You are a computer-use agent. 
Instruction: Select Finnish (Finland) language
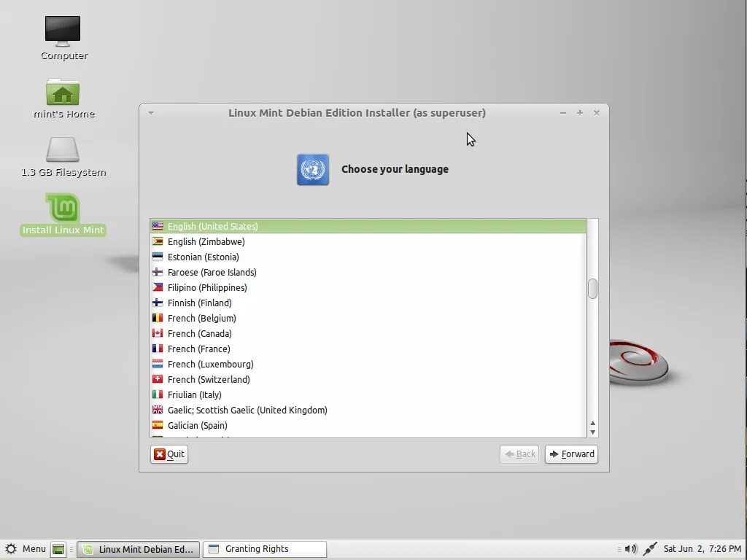(368, 303)
